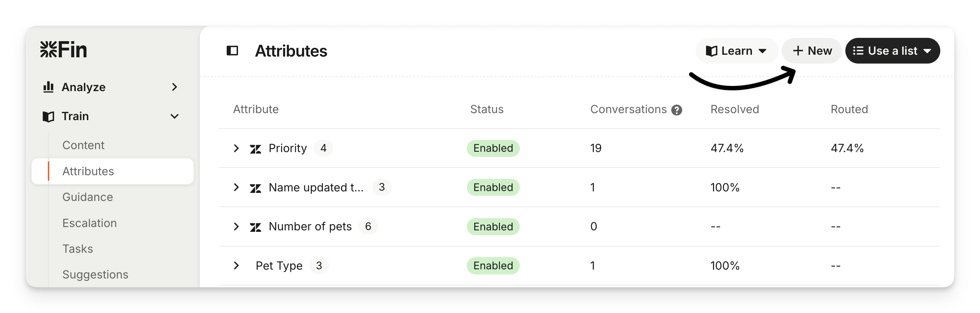980x313 pixels.
Task: Toggle the sidebar collapse icon
Action: coord(232,51)
